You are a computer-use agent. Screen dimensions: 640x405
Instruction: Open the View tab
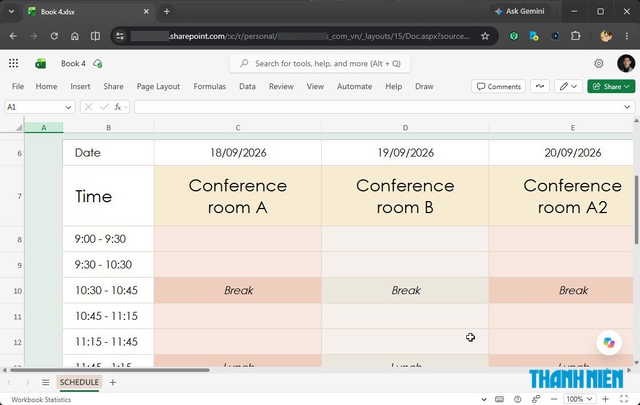[315, 86]
